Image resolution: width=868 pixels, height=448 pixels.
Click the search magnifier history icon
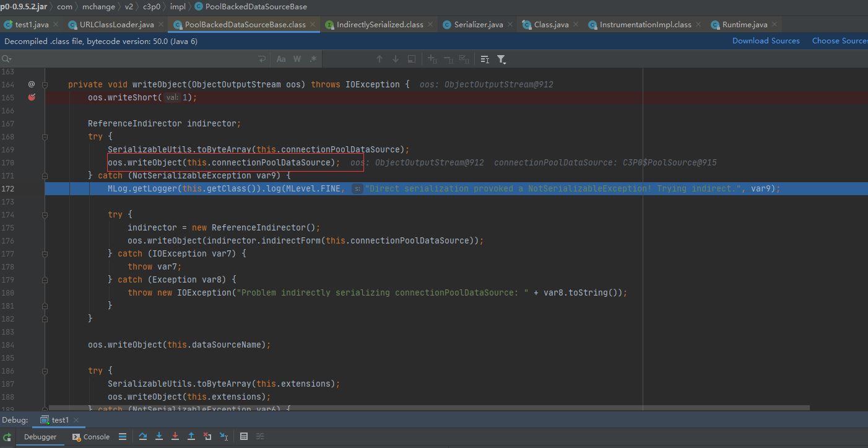pyautogui.click(x=7, y=59)
